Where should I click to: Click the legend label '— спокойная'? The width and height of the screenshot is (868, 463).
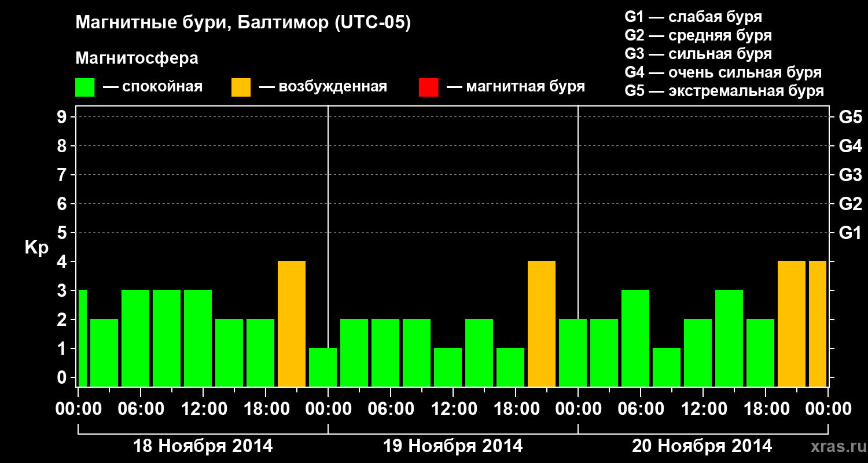point(153,87)
